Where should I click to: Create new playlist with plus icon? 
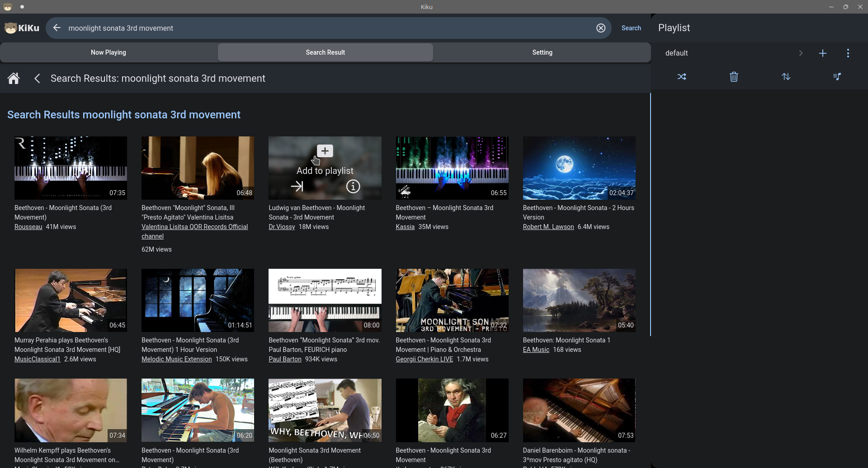[x=823, y=53]
